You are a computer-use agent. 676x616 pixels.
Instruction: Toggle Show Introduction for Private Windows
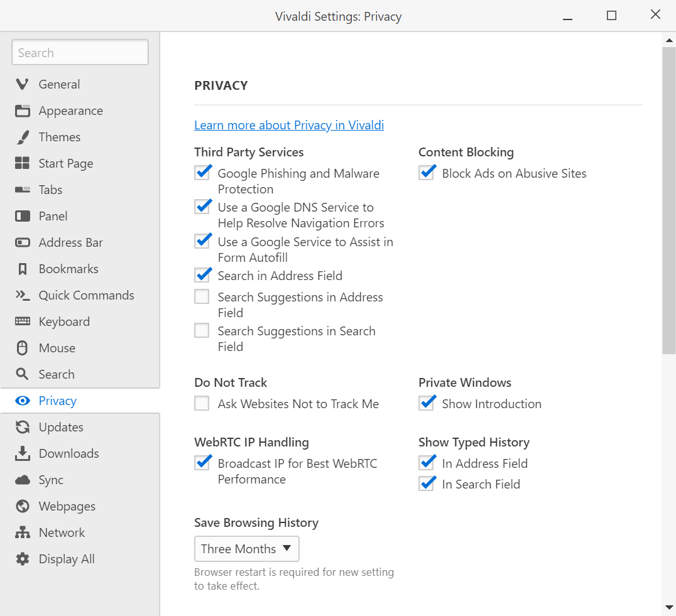click(426, 403)
